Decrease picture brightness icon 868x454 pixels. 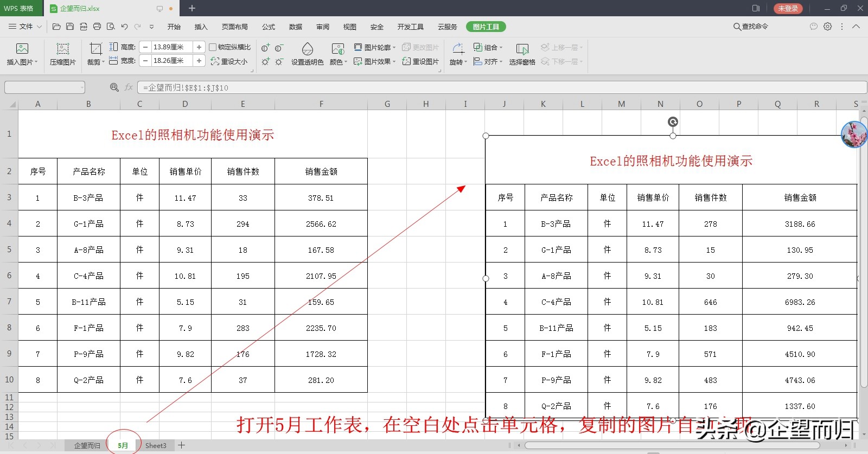click(279, 62)
